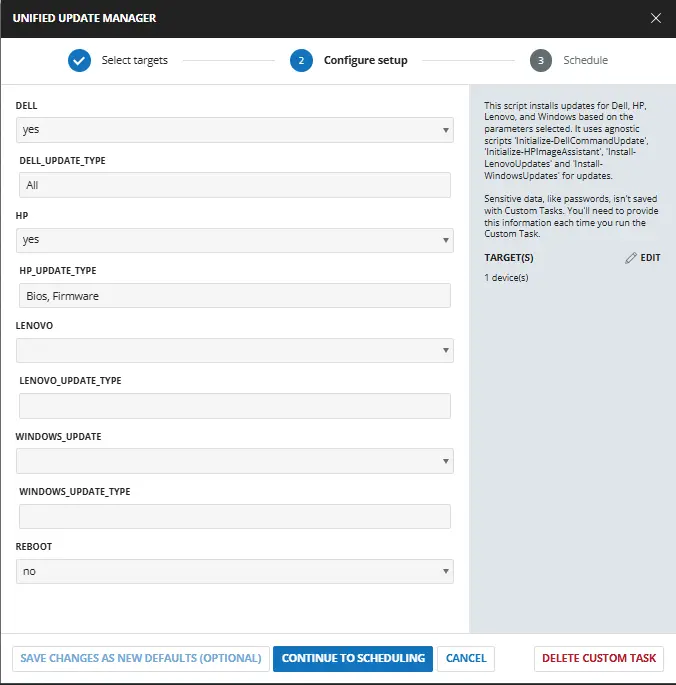This screenshot has height=685, width=676.
Task: Open the HP dropdown selector
Action: pyautogui.click(x=235, y=240)
